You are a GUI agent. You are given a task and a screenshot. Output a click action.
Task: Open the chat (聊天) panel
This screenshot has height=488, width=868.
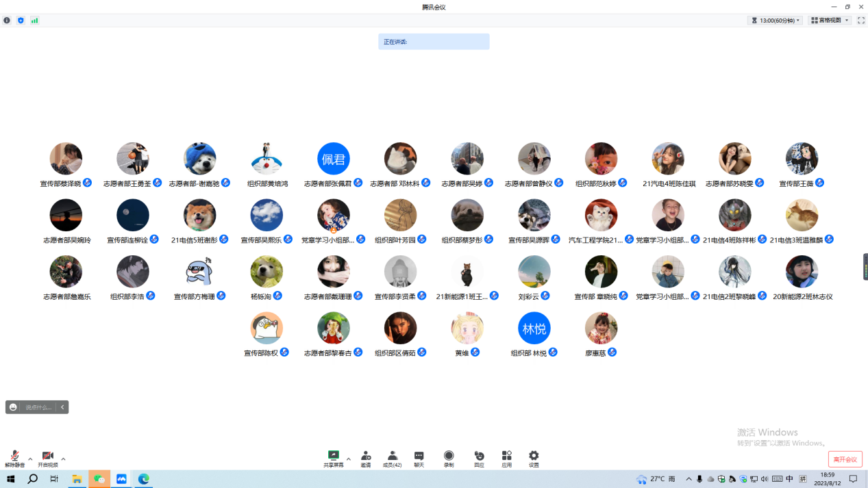tap(419, 457)
